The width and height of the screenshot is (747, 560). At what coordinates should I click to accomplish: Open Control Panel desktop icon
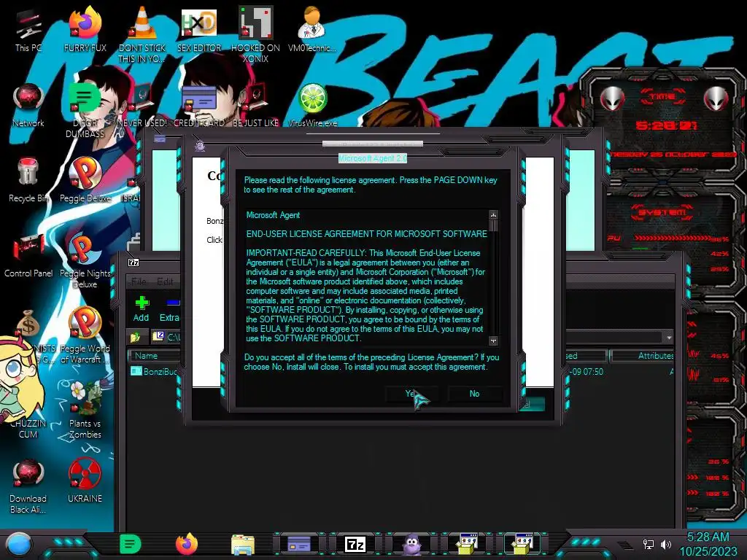point(28,256)
